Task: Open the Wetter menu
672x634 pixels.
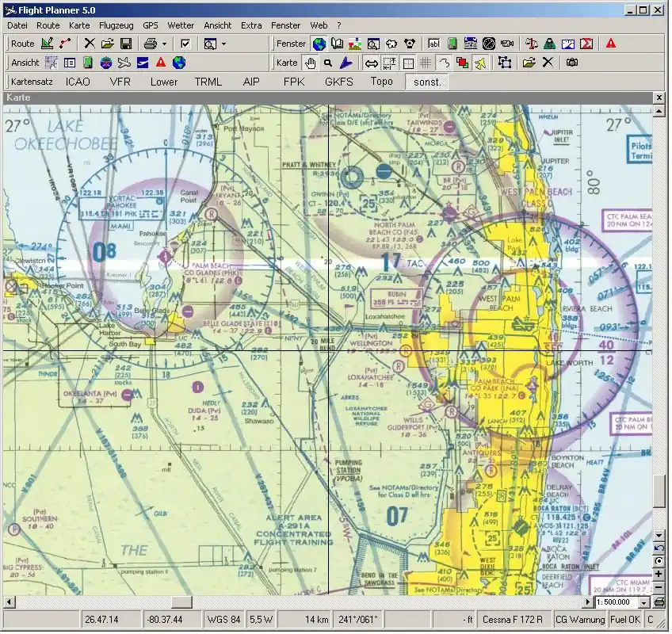Action: (181, 25)
